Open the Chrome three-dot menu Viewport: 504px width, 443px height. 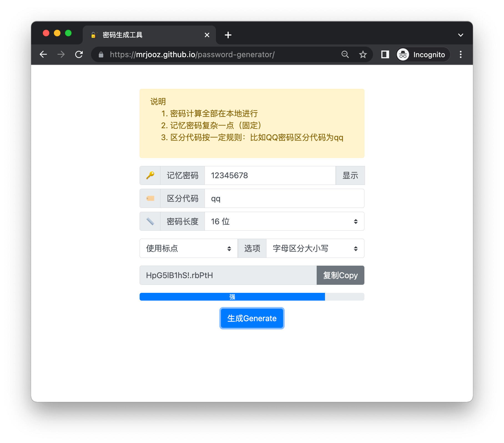pos(460,54)
